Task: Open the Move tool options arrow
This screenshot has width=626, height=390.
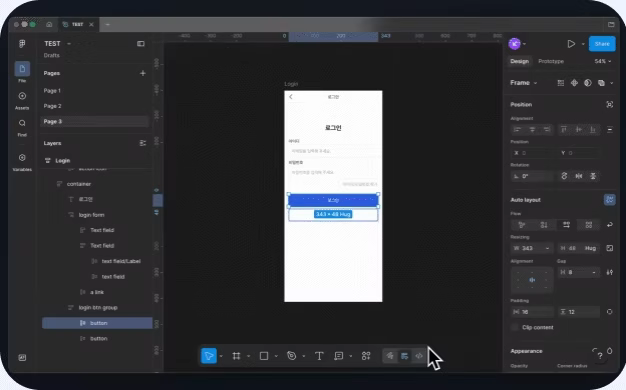Action: [221, 356]
